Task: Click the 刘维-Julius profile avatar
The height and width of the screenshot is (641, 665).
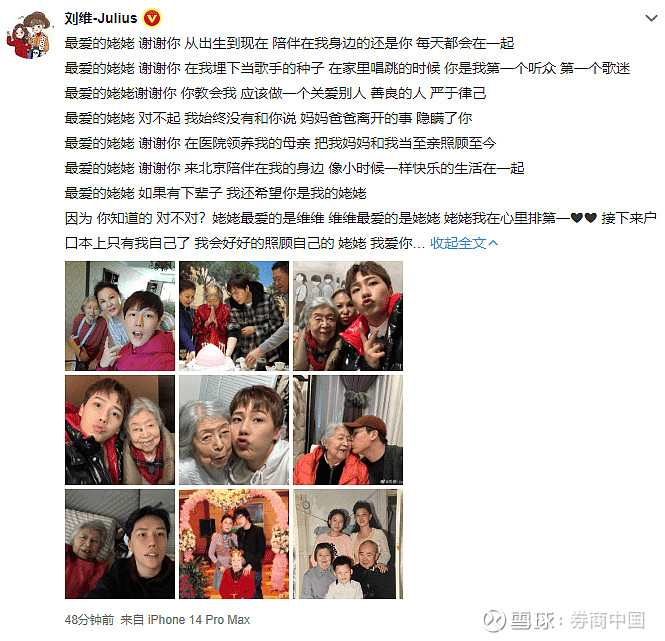Action: pos(30,35)
